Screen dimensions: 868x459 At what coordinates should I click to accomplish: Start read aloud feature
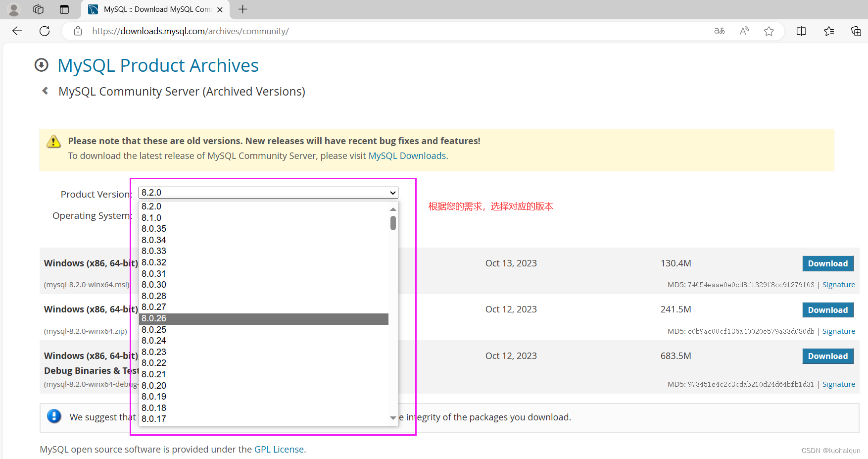point(744,31)
